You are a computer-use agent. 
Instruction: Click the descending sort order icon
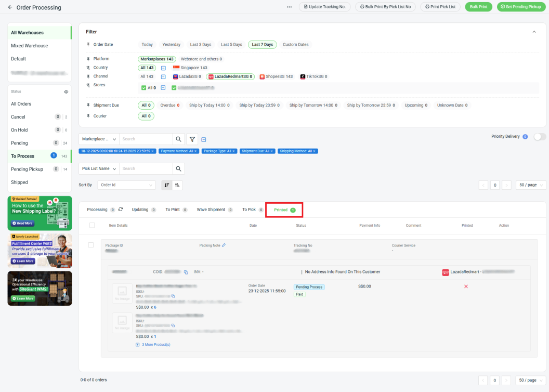pyautogui.click(x=167, y=185)
